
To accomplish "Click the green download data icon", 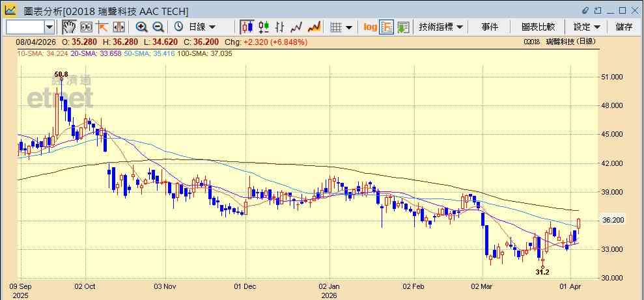I will tap(403, 27).
